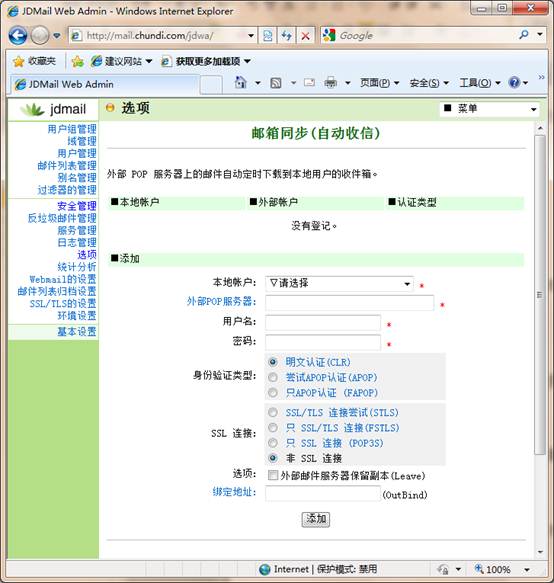Image resolution: width=554 pixels, height=583 pixels.
Task: Focus the 用户名 input field
Action: tap(323, 322)
